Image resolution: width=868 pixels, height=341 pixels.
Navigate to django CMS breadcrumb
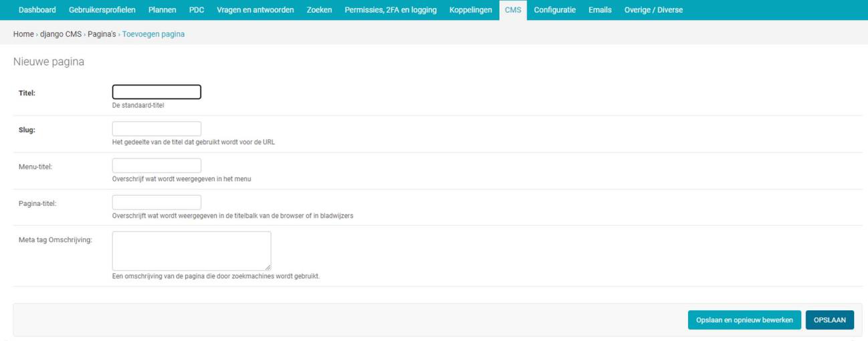click(61, 34)
